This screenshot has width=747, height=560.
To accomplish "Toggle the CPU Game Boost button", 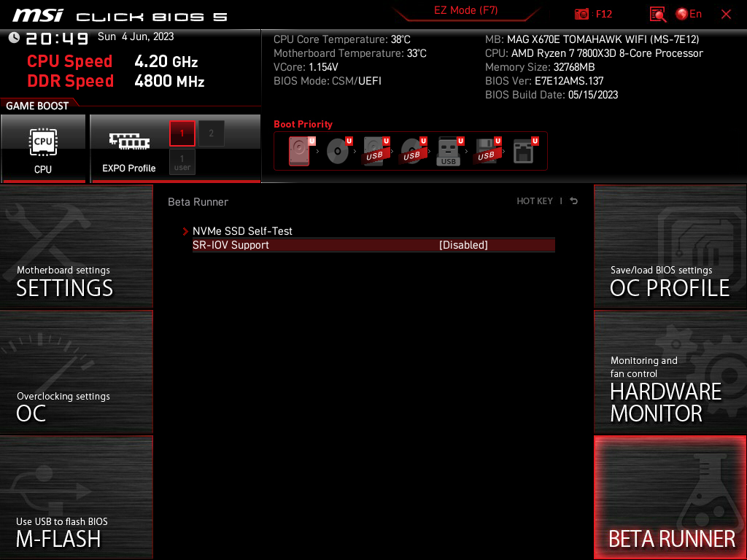I will tap(43, 149).
